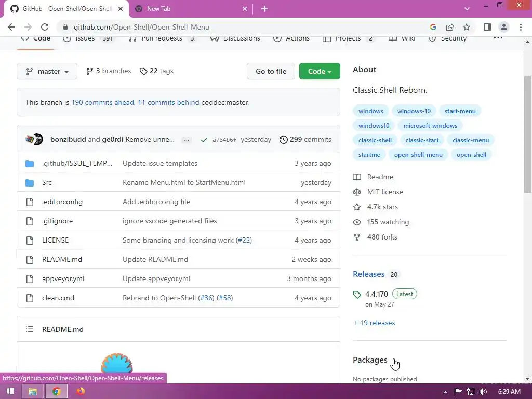Open bonzibudd's profile link
The height and width of the screenshot is (399, 532).
(x=68, y=139)
